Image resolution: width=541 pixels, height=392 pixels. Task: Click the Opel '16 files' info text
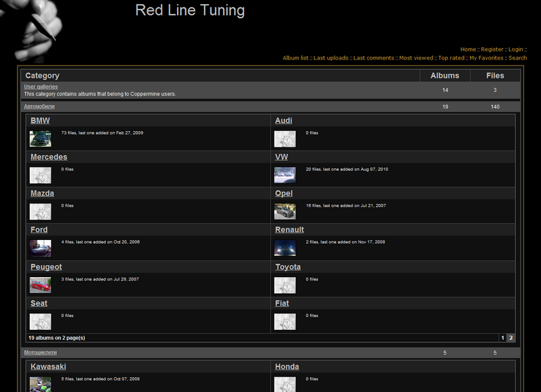346,205
